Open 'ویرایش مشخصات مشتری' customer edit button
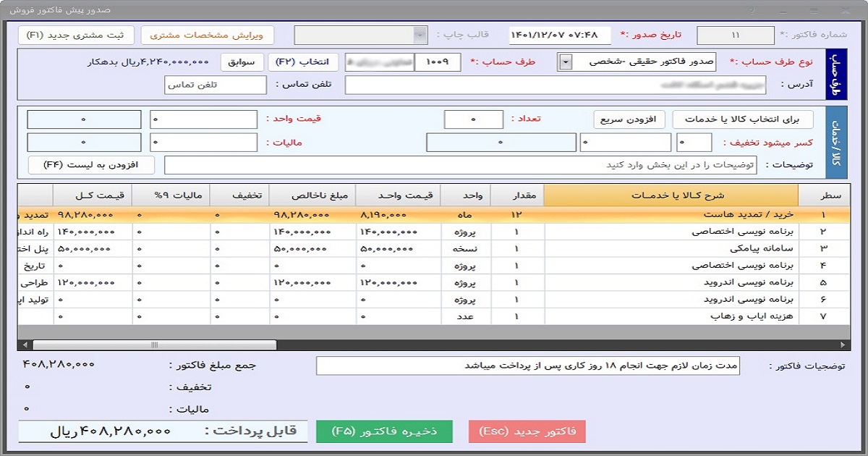This screenshot has width=868, height=456. [x=206, y=35]
